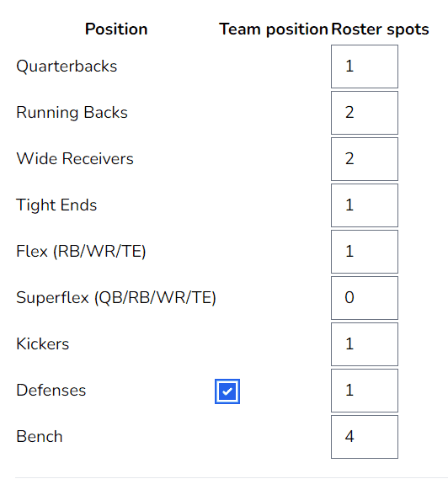The height and width of the screenshot is (479, 448).
Task: Select the Flex (RB/WR/TE) roster spots input
Action: (x=365, y=252)
